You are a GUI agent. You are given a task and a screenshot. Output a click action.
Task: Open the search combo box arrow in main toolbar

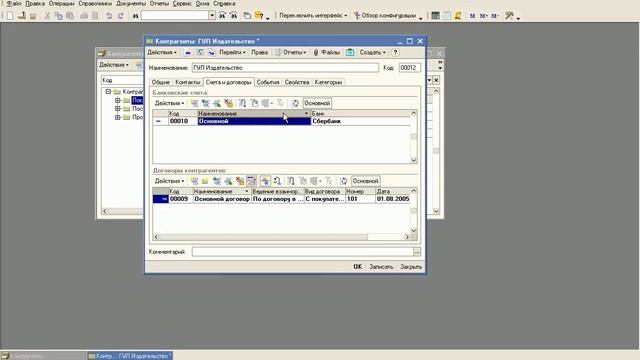[x=212, y=16]
